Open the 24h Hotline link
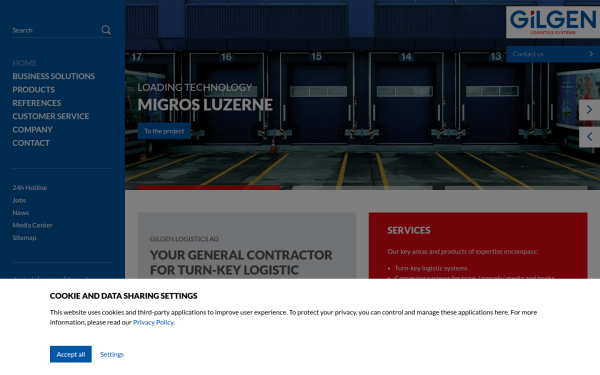 (x=30, y=188)
